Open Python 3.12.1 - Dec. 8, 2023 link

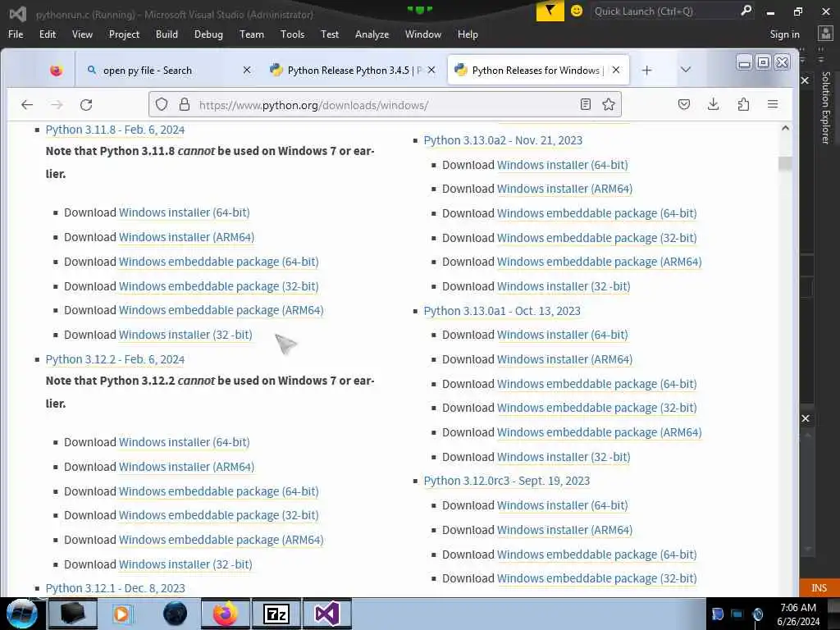[x=115, y=588]
